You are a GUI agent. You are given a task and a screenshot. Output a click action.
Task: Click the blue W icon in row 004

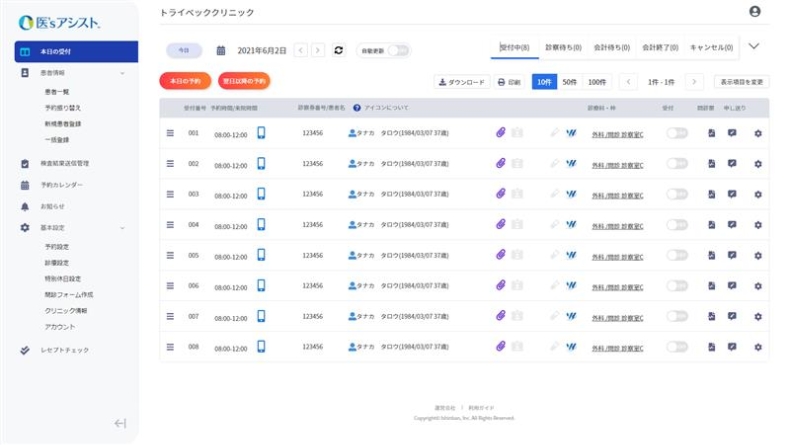[571, 225]
